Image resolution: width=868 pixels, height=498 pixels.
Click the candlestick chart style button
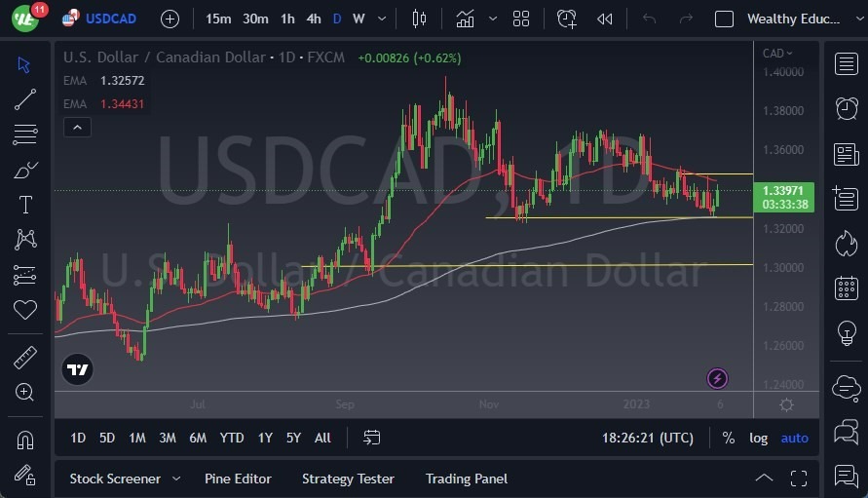[x=419, y=19]
